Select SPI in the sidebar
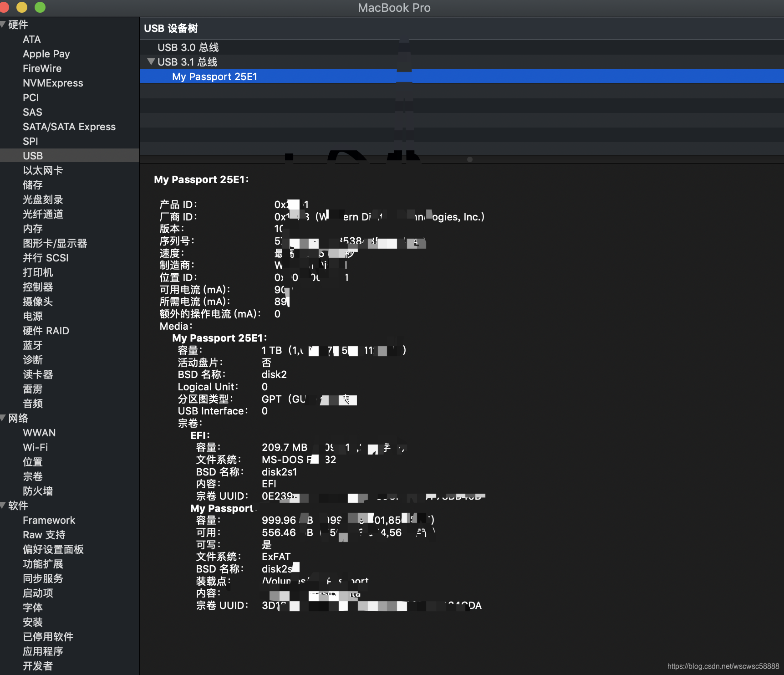 click(31, 141)
